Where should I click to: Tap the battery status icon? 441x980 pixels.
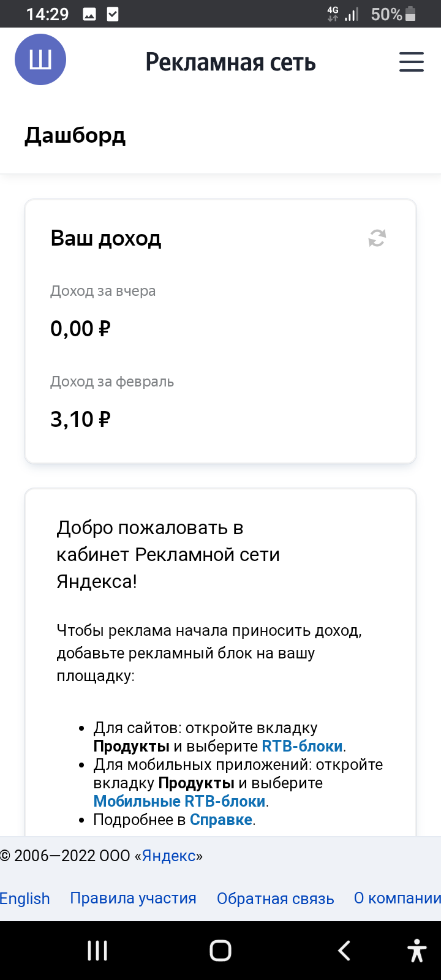(x=410, y=14)
